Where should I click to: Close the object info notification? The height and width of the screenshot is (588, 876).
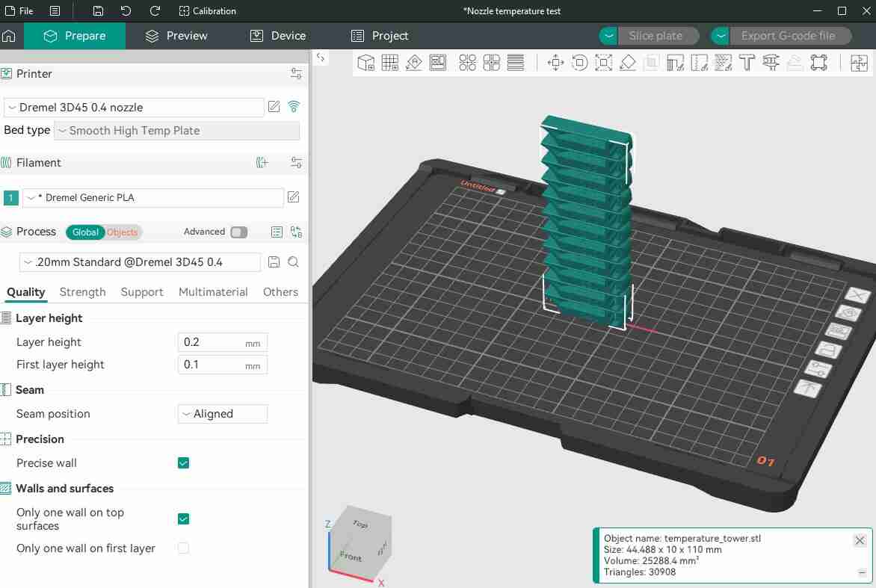pyautogui.click(x=860, y=540)
